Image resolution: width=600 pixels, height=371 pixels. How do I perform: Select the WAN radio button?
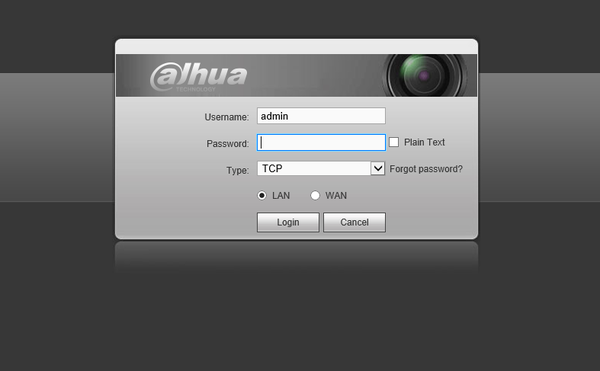[315, 195]
